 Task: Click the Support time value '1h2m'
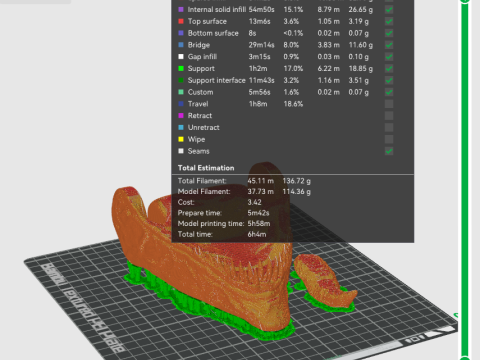(257, 69)
